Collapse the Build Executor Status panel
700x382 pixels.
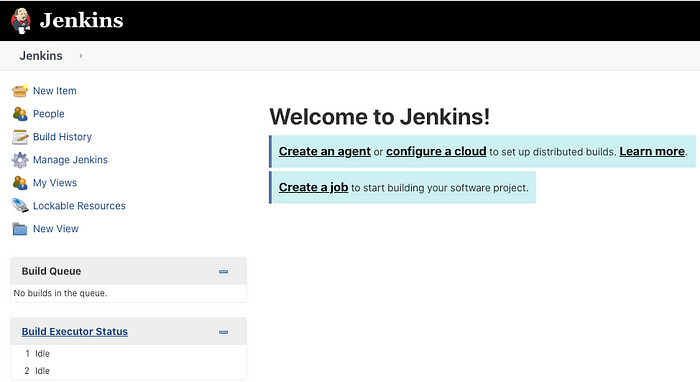(223, 332)
